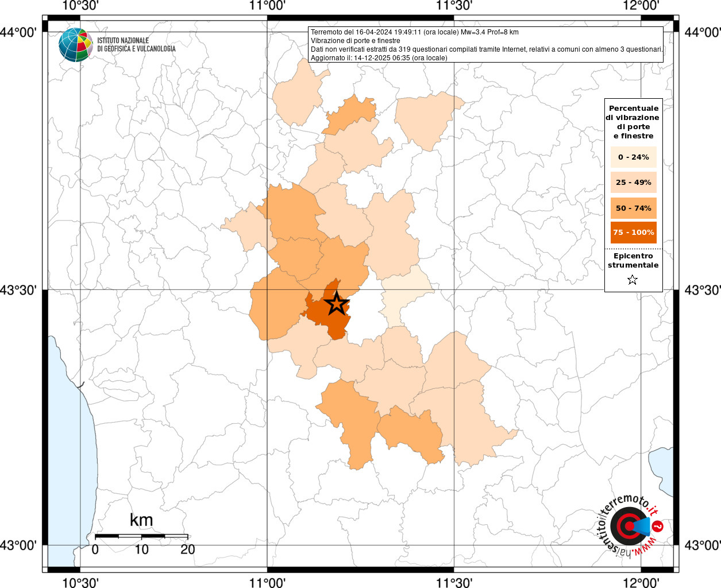Viewport: 721px width, 588px height.
Task: Click the 'Aggiornato il: 14-12-2025' line
Action: pos(379,58)
